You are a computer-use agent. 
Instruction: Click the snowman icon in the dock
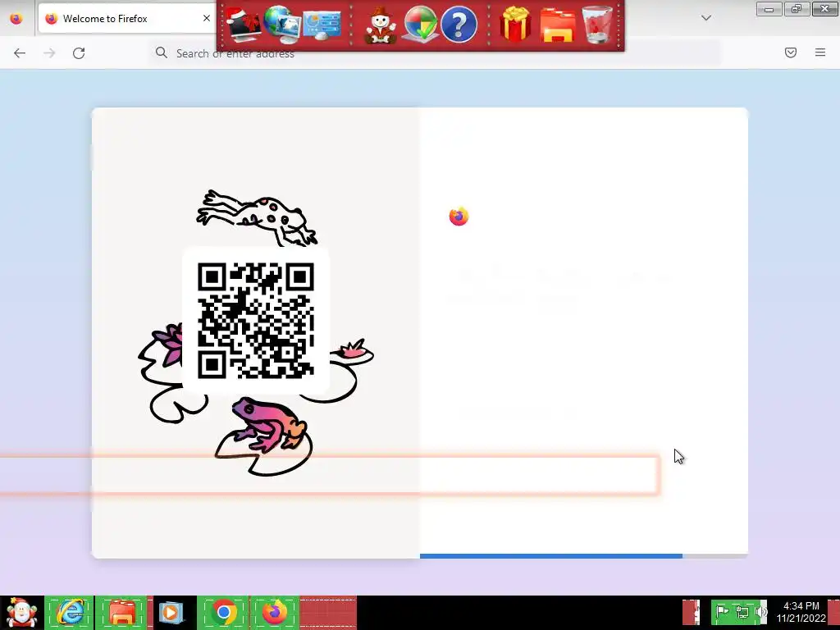pos(381,25)
